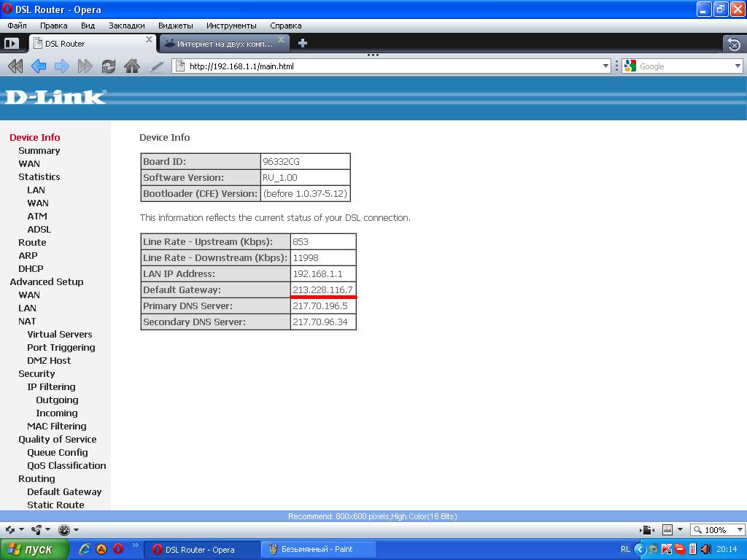Click the Default Gateway value 213.228.116.7
The height and width of the screenshot is (560, 747).
[322, 289]
